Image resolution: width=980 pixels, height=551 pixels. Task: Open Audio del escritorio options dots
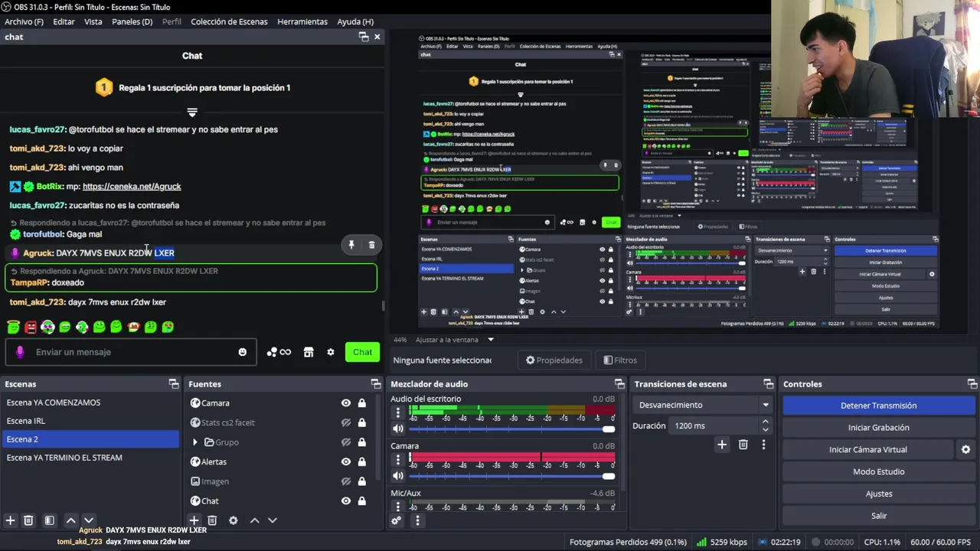397,411
